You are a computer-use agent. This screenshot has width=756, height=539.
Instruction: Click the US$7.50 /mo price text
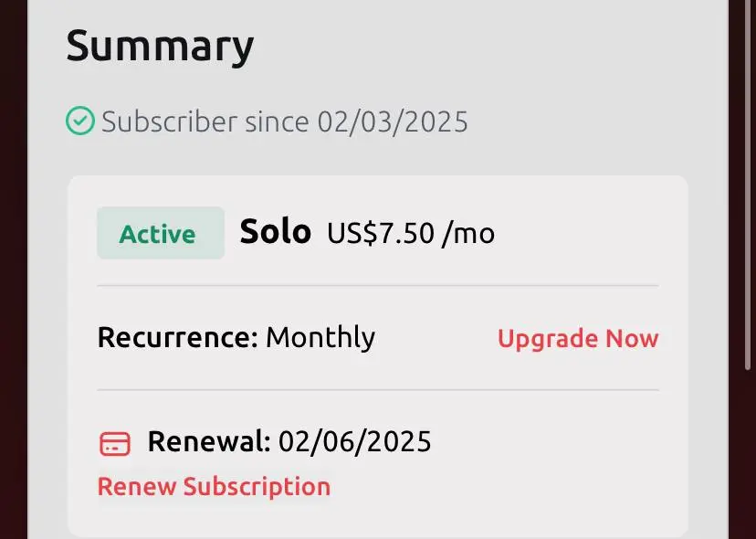coord(411,234)
